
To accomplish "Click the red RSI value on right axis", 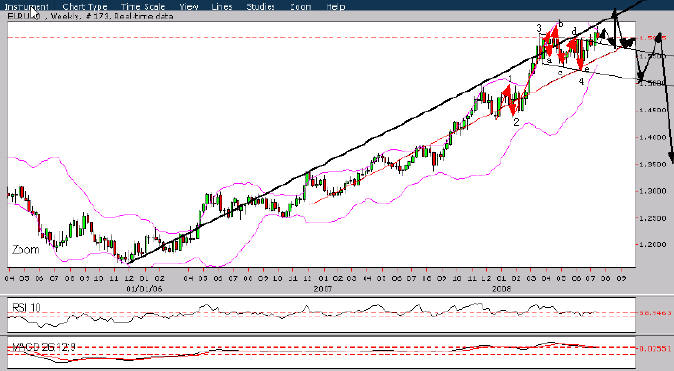I will pyautogui.click(x=654, y=313).
